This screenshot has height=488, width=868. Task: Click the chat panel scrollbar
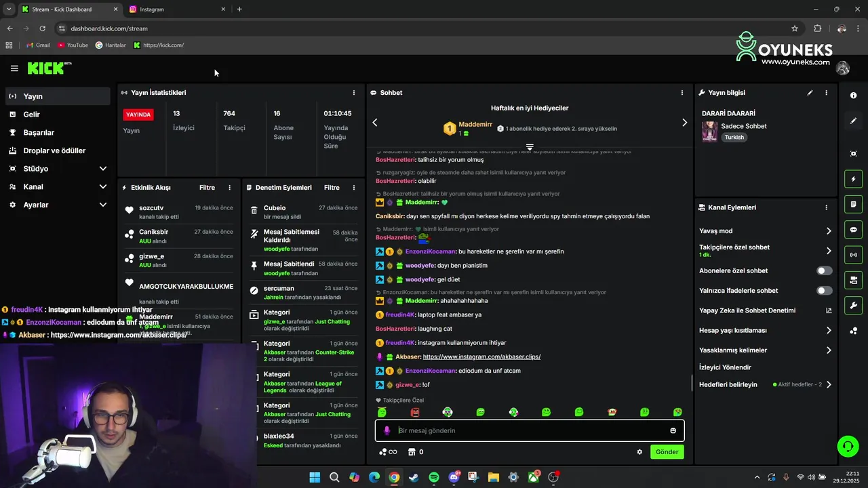point(692,382)
